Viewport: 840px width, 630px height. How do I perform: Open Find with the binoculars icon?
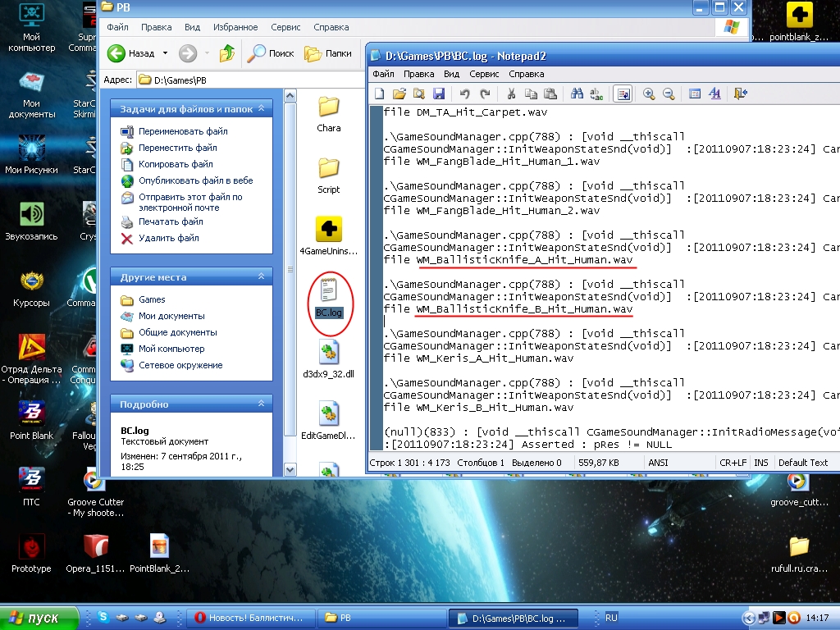click(577, 94)
